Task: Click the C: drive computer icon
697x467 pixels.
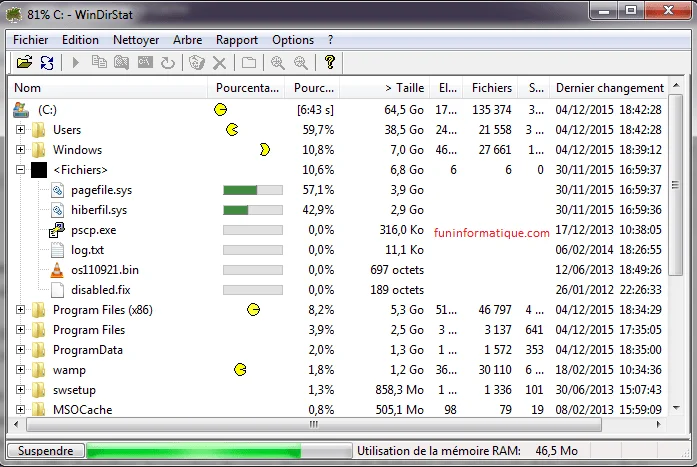Action: [x=21, y=110]
